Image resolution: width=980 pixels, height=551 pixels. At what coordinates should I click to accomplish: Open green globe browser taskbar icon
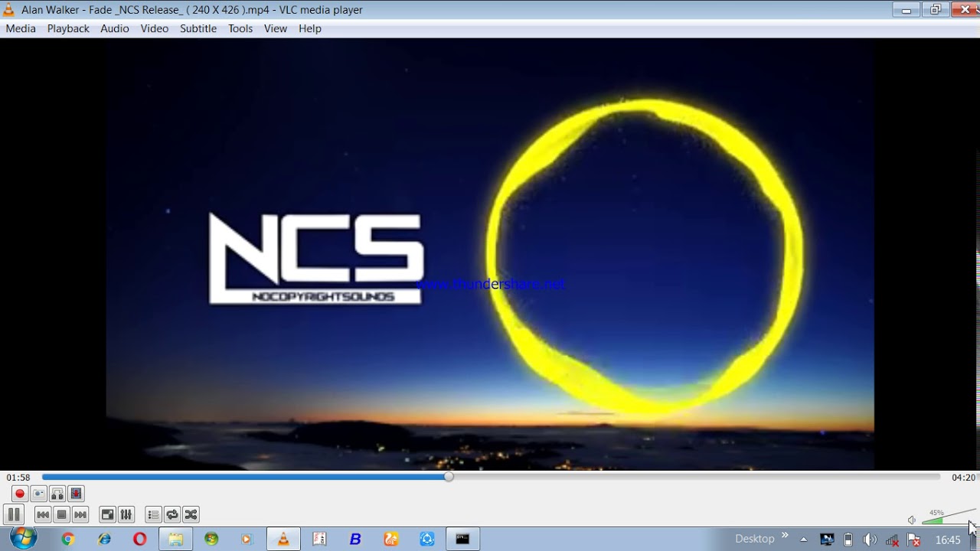point(211,540)
